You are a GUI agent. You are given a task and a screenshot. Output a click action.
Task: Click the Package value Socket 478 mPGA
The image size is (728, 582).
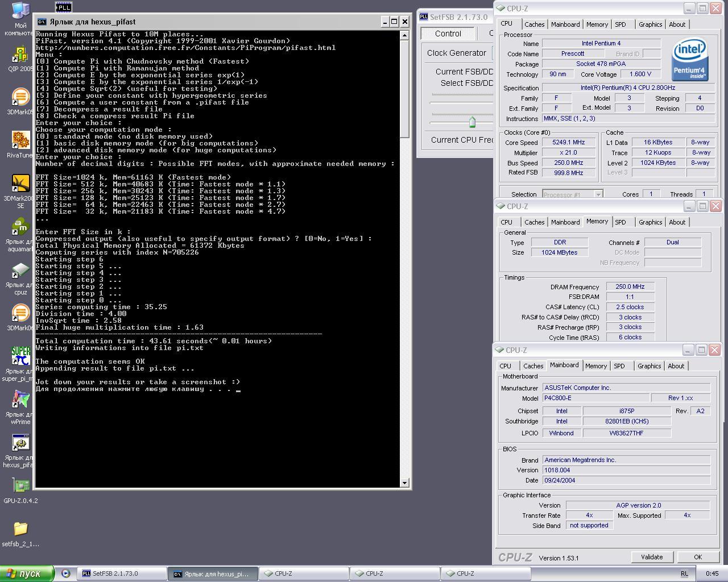(x=601, y=64)
